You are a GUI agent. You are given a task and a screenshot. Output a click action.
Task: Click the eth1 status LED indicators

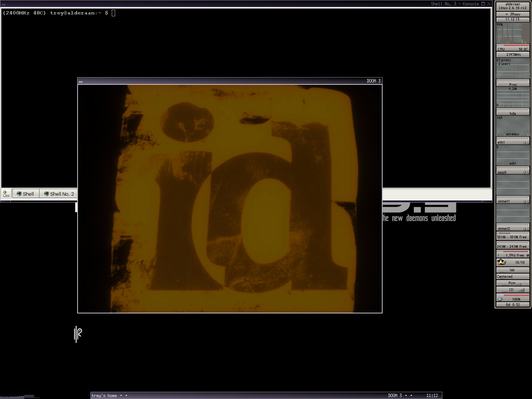pos(526,143)
